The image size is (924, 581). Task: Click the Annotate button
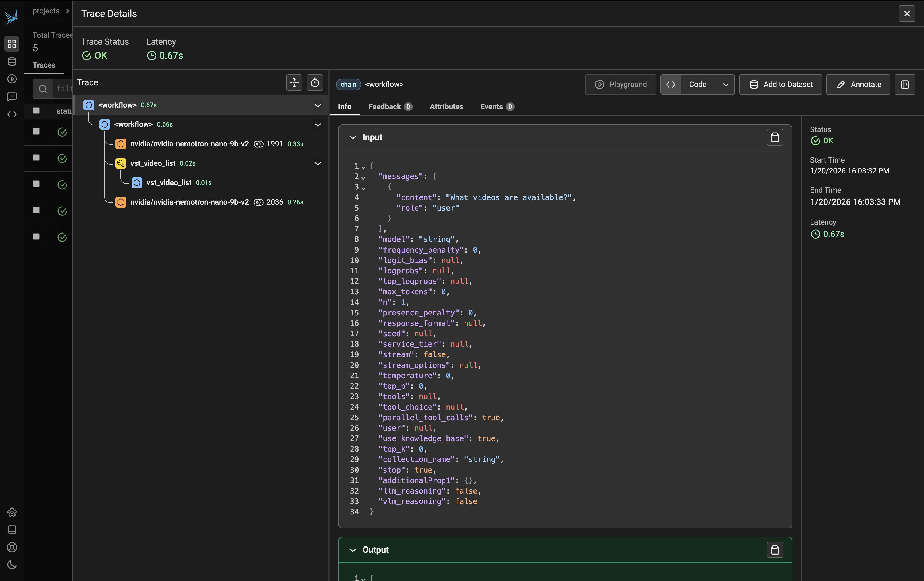tap(858, 85)
